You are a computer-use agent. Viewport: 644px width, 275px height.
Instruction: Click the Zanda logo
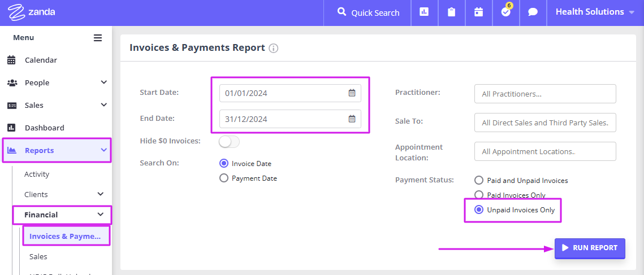click(32, 12)
